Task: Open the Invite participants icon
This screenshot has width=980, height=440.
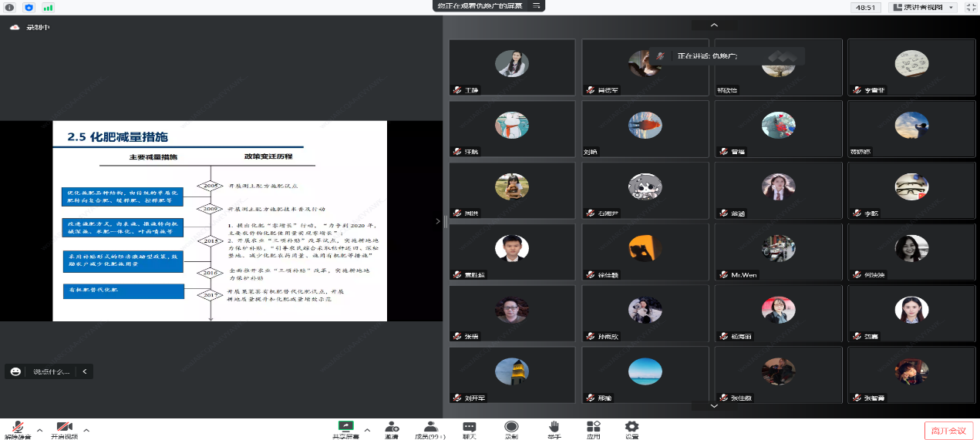Action: (392, 427)
